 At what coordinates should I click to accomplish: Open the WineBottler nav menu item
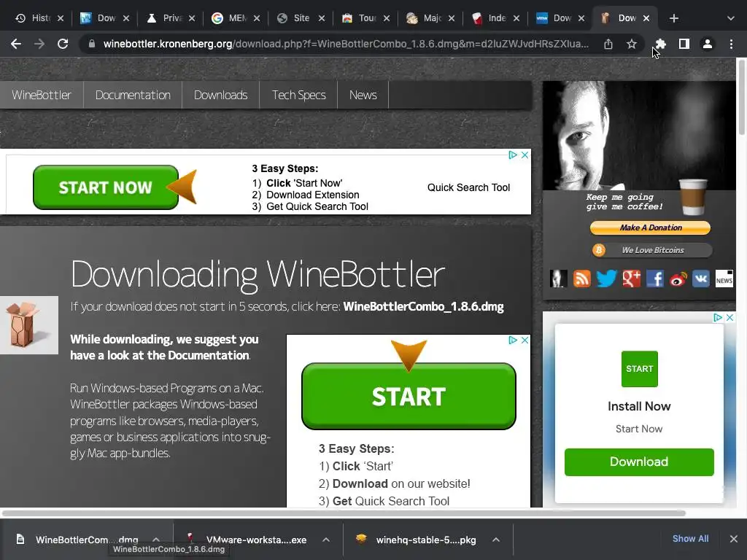[x=42, y=95]
